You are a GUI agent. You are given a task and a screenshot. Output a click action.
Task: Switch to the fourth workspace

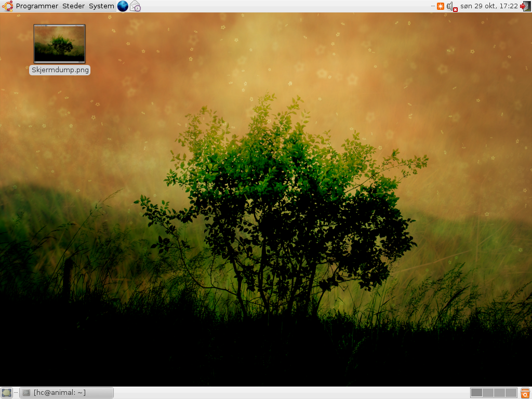511,393
